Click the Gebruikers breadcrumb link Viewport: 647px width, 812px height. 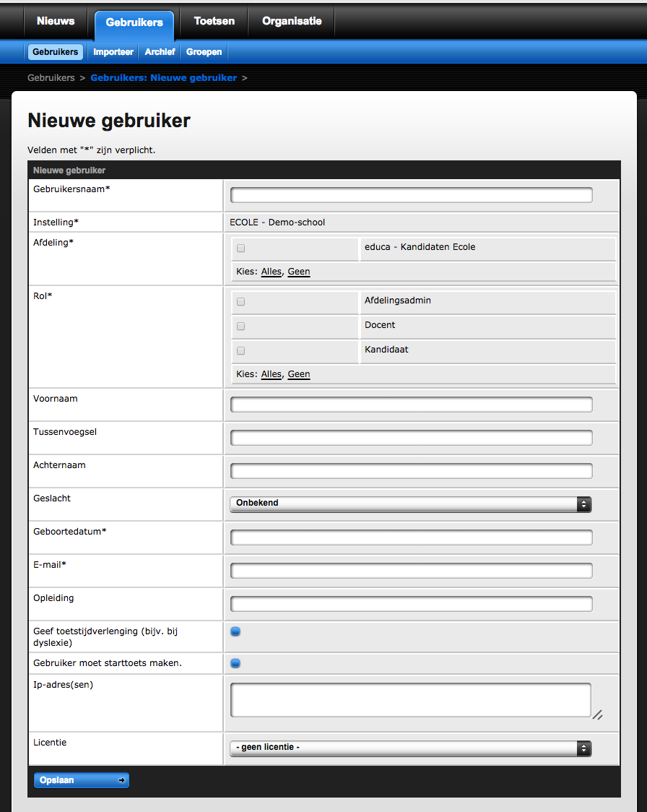click(x=51, y=77)
